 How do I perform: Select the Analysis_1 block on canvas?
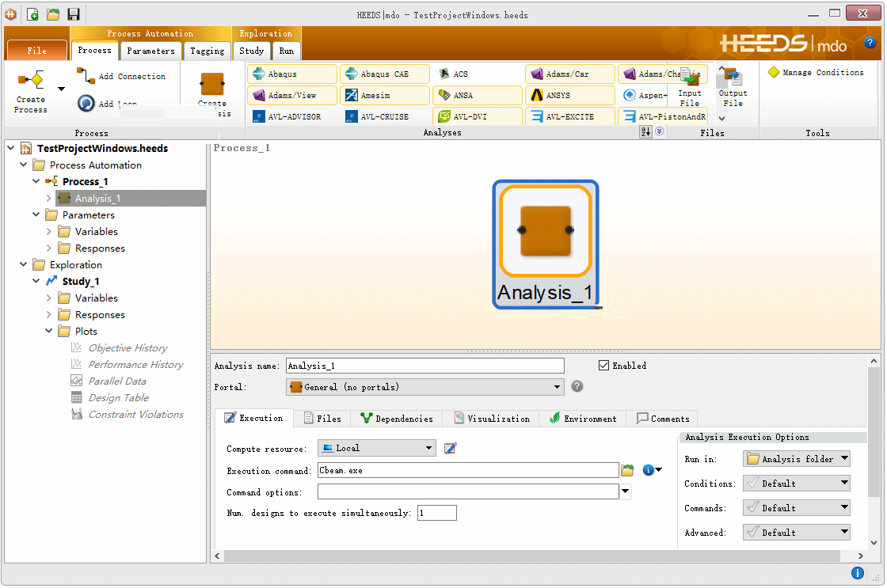point(546,245)
